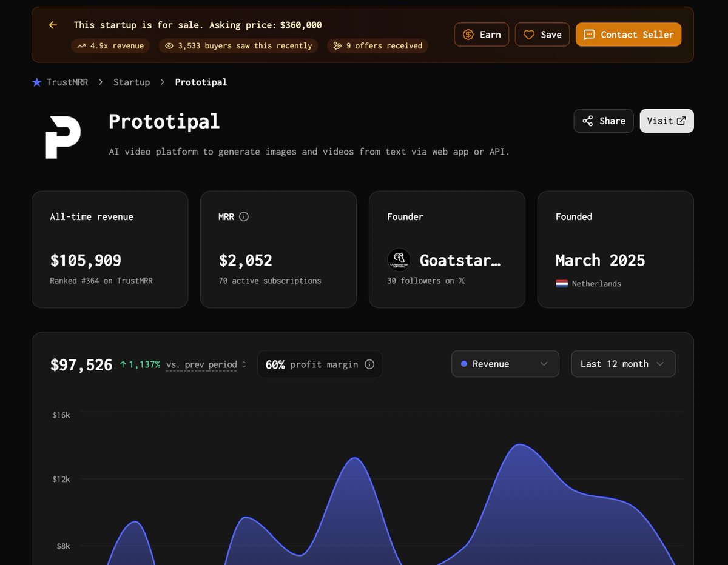This screenshot has width=728, height=565.
Task: Click the 30 followers on X text
Action: pyautogui.click(x=426, y=281)
